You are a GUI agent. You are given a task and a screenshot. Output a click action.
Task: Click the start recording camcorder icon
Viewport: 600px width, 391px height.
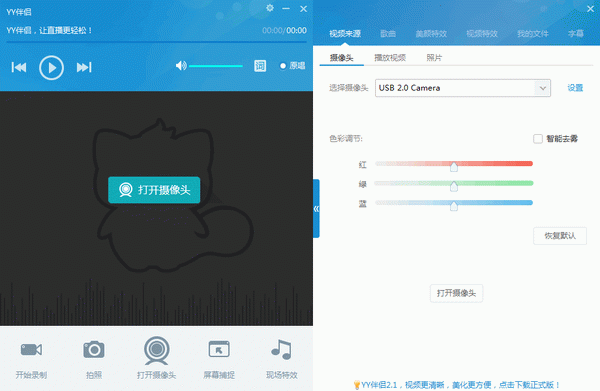31,349
